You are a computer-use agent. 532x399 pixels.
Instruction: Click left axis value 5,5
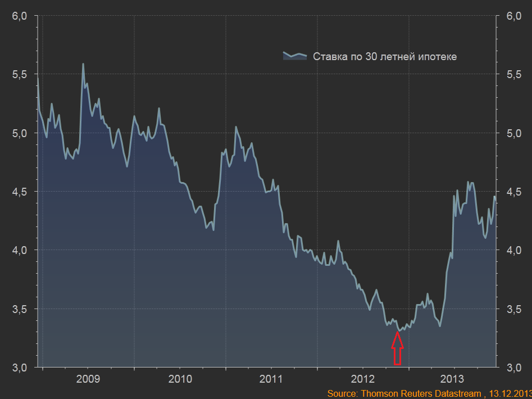[19, 75]
